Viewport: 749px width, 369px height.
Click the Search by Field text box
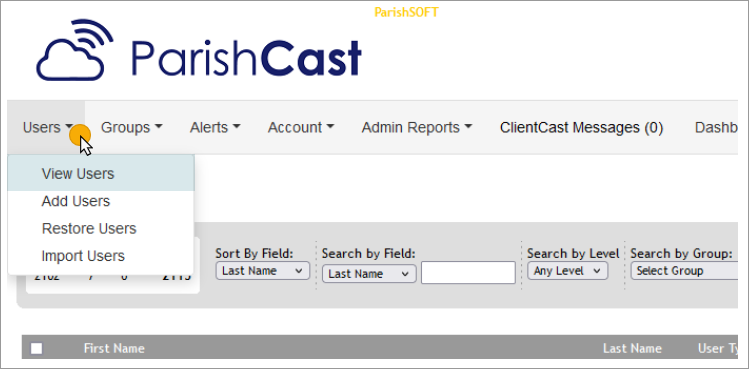pyautogui.click(x=468, y=272)
